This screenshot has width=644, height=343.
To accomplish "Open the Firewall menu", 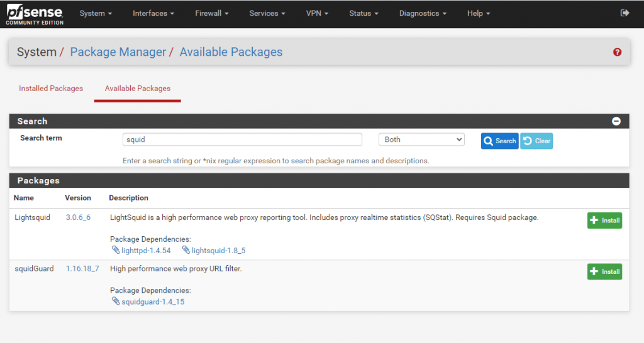I will [211, 13].
